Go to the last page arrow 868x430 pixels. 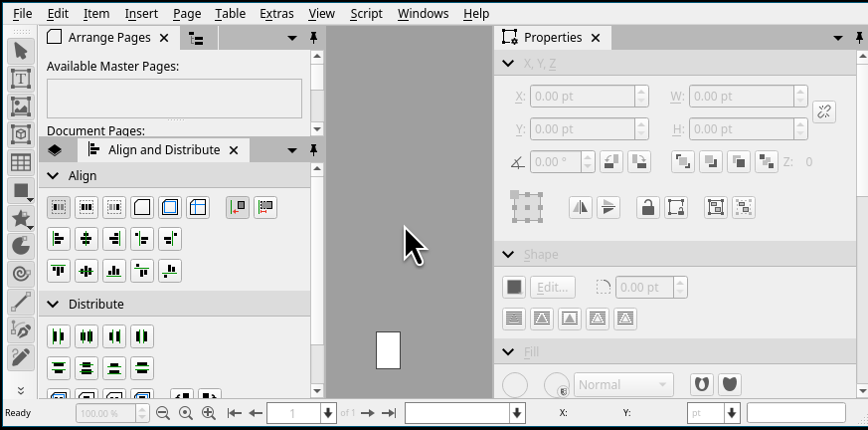click(389, 413)
